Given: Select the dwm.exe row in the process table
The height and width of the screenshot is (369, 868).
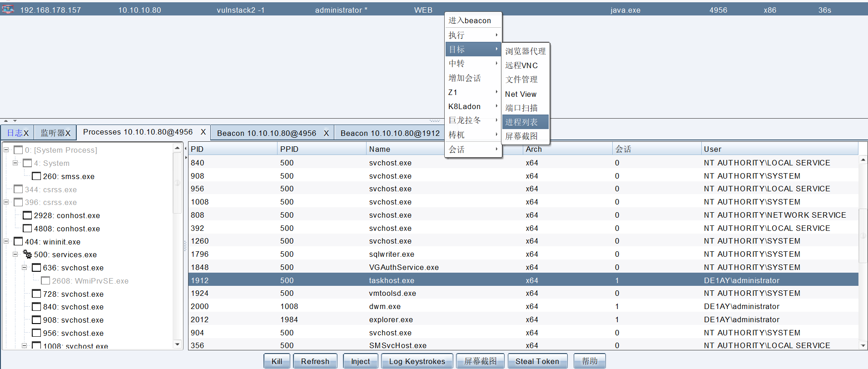Looking at the screenshot, I should tap(523, 306).
